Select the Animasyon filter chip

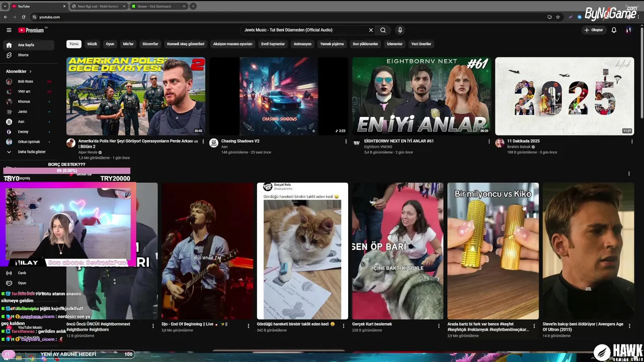302,44
